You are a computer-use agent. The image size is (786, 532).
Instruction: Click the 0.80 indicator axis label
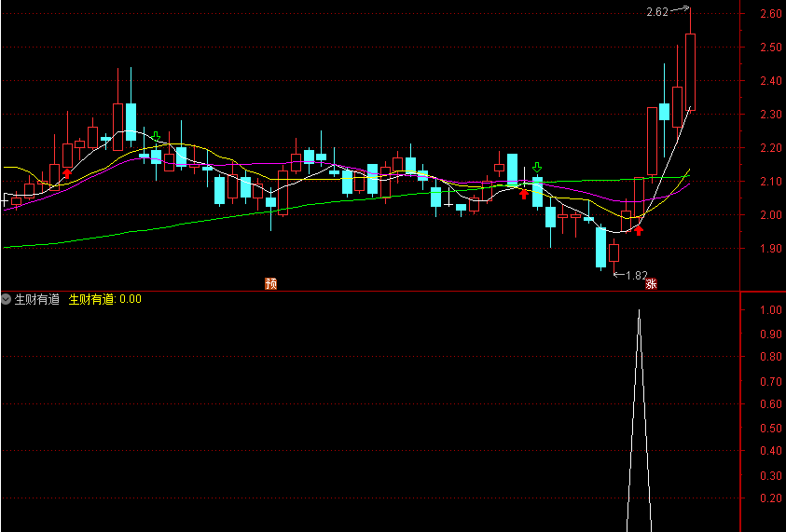(771, 357)
